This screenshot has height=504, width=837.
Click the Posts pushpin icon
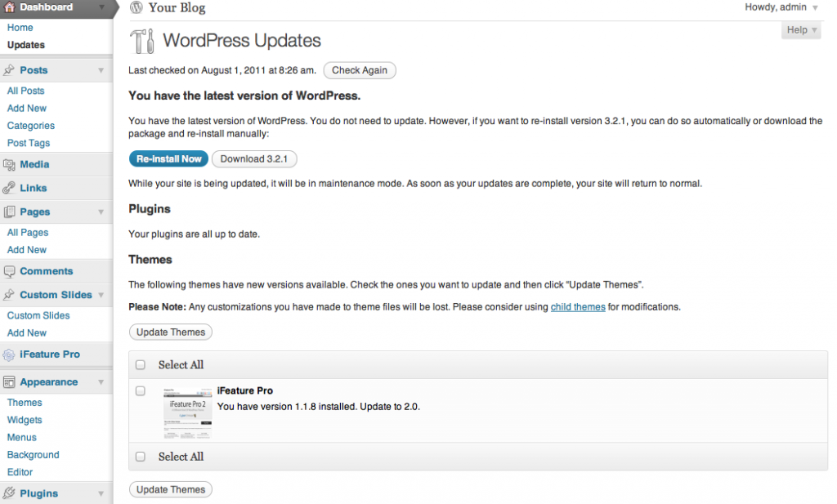click(9, 70)
